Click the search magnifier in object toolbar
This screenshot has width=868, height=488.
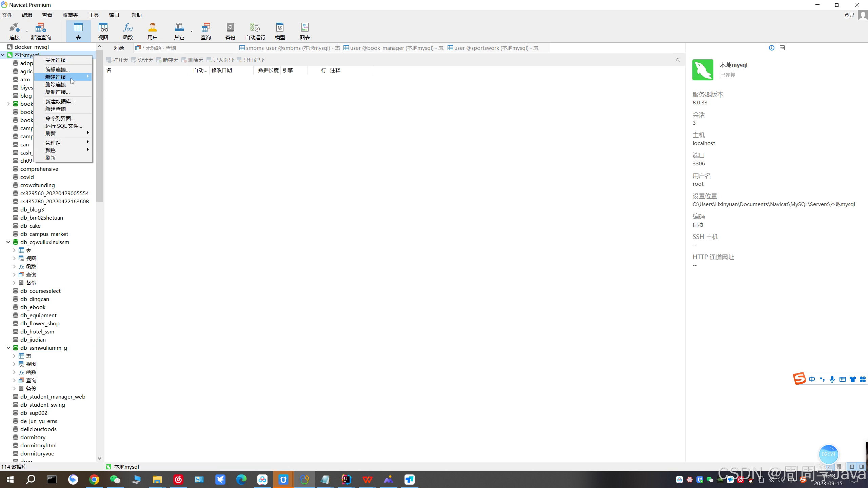678,60
